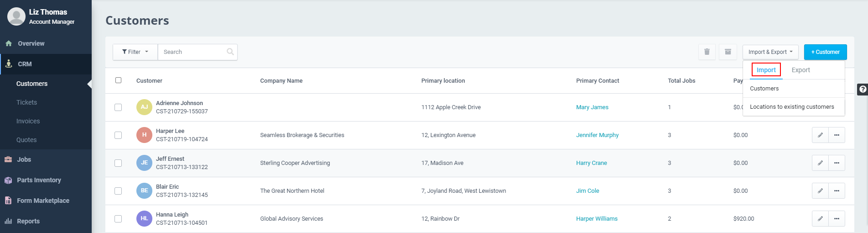Click Adrienne Johnson AJ avatar

click(144, 107)
